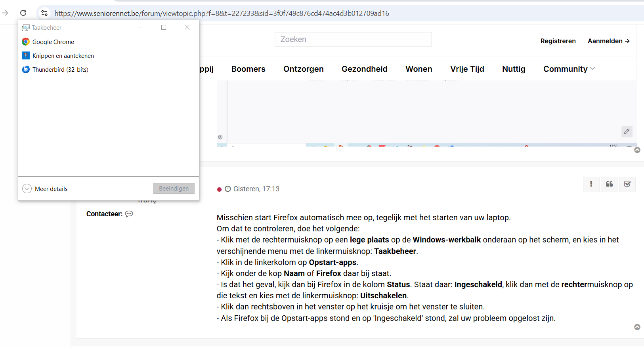Jump to top using upper arrow icon
The height and width of the screenshot is (349, 644).
637,150
